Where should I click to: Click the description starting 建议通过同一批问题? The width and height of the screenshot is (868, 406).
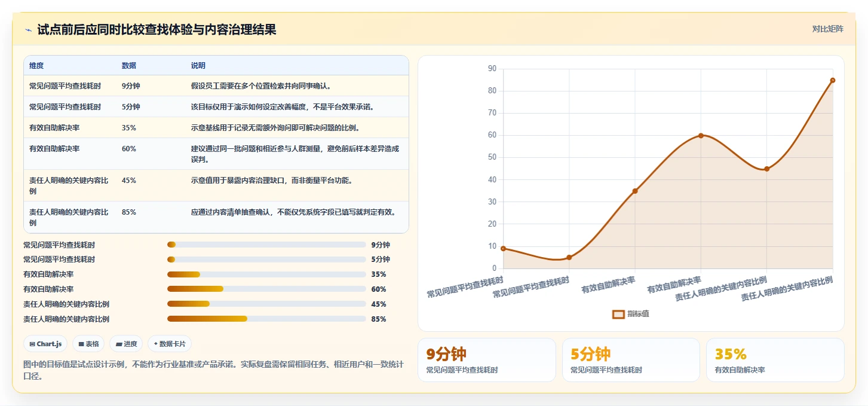click(x=295, y=154)
